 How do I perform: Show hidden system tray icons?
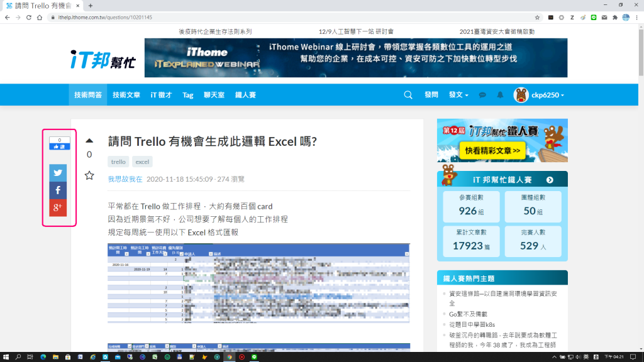click(x=553, y=357)
